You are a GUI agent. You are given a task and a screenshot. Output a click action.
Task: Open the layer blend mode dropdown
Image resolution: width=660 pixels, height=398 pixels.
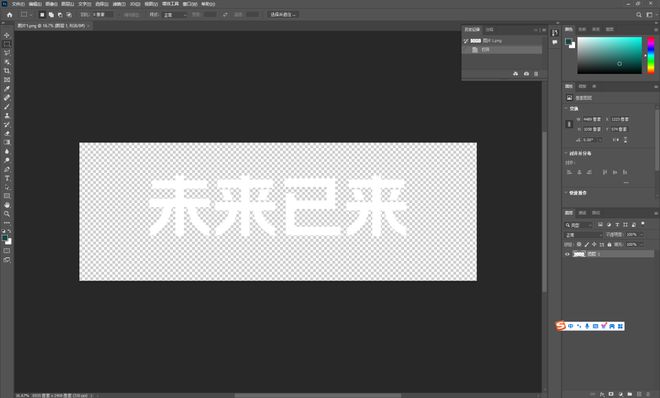(x=583, y=235)
